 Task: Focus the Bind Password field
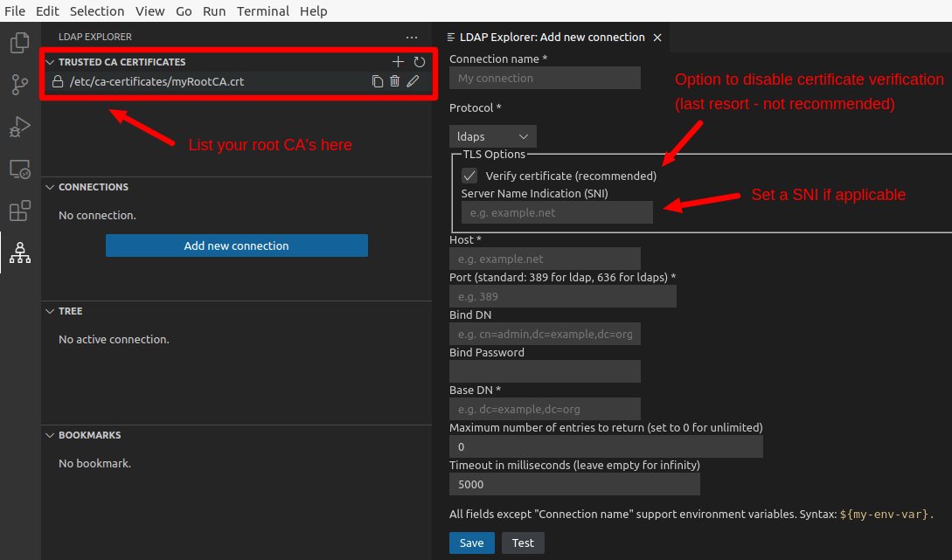545,371
